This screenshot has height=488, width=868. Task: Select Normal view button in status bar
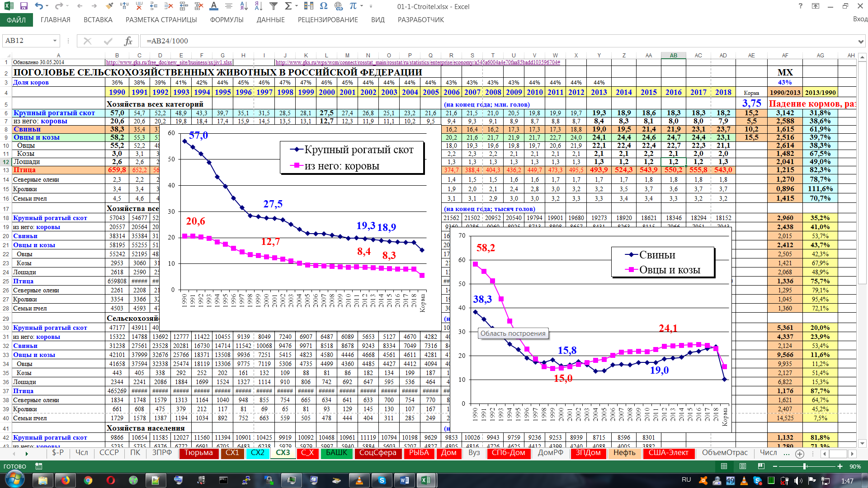724,466
